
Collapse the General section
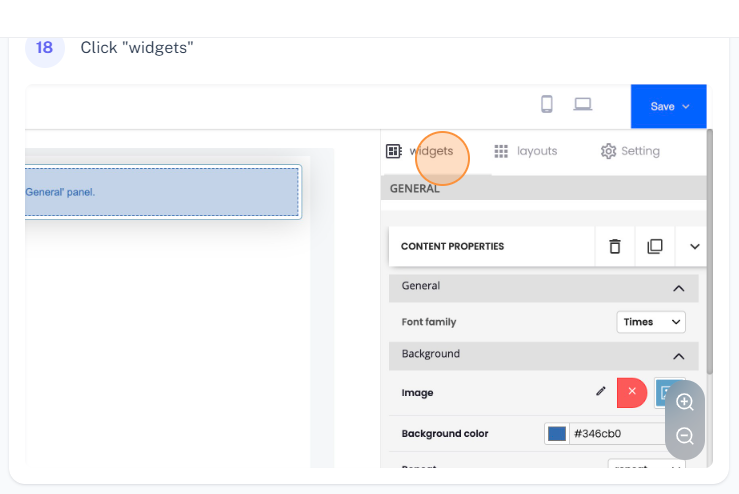coord(678,288)
